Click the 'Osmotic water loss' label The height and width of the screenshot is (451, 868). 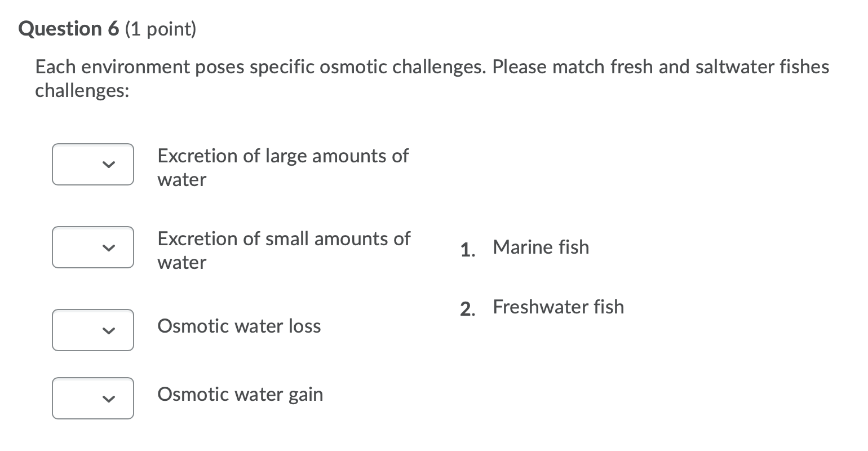[239, 326]
